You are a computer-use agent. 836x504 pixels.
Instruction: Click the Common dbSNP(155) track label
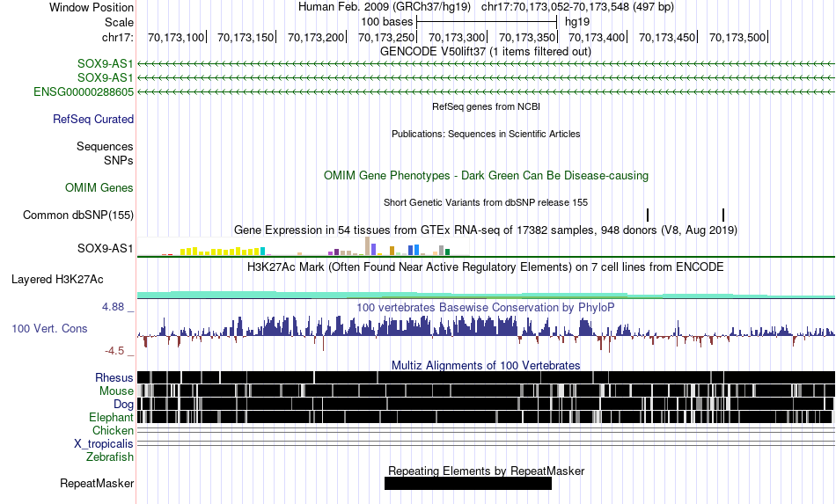78,215
